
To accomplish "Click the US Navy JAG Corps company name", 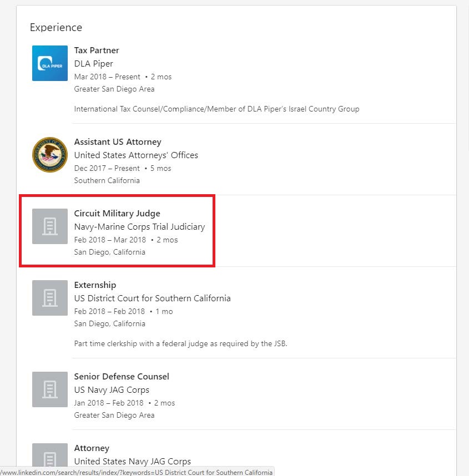I will pos(112,390).
